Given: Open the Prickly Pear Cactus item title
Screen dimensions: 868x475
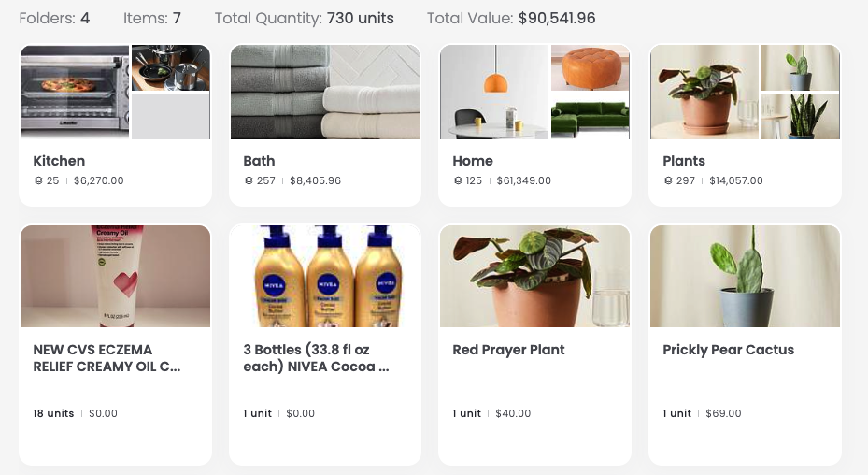Looking at the screenshot, I should click(x=728, y=350).
